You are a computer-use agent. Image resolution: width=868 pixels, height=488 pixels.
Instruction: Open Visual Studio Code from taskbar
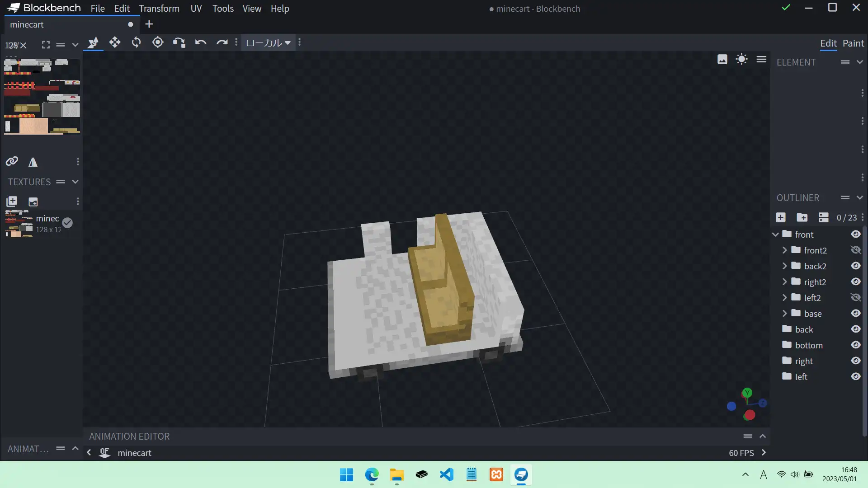click(x=446, y=474)
